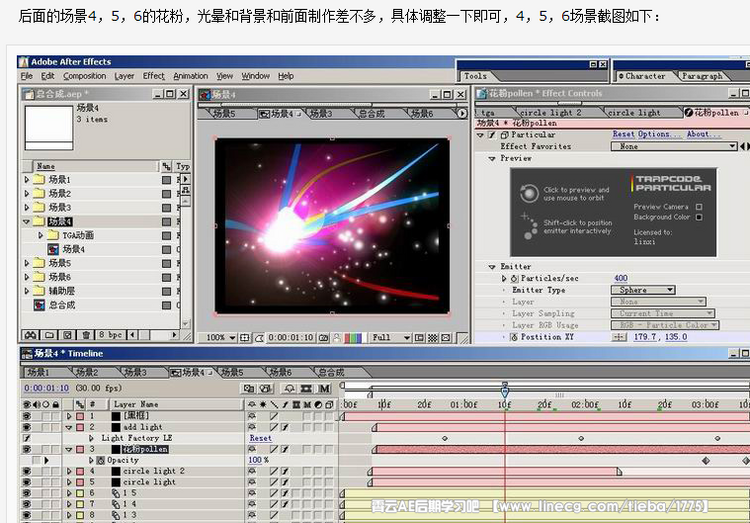This screenshot has height=523, width=750.
Task: Open the Window menu
Action: click(255, 76)
